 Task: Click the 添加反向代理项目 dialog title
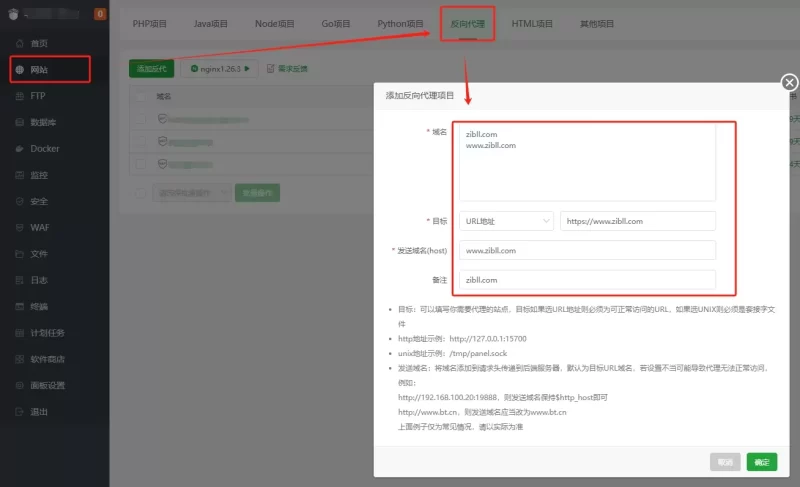[419, 95]
